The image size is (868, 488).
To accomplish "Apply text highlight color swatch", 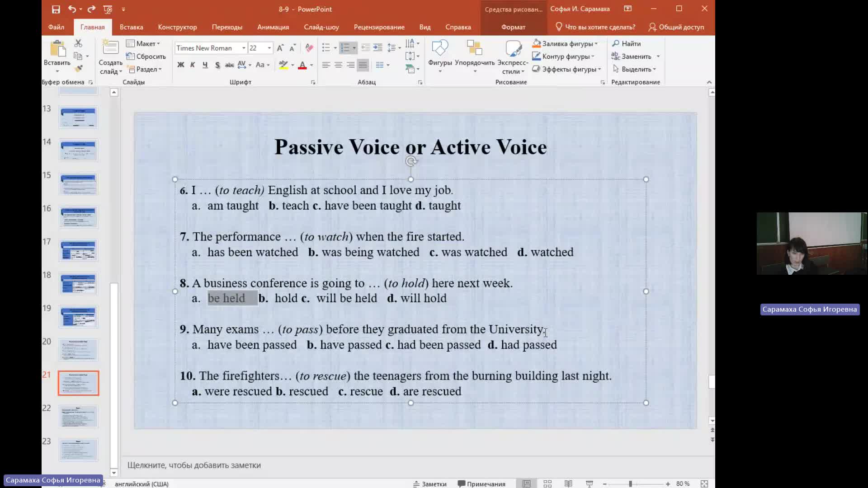I will [x=283, y=65].
